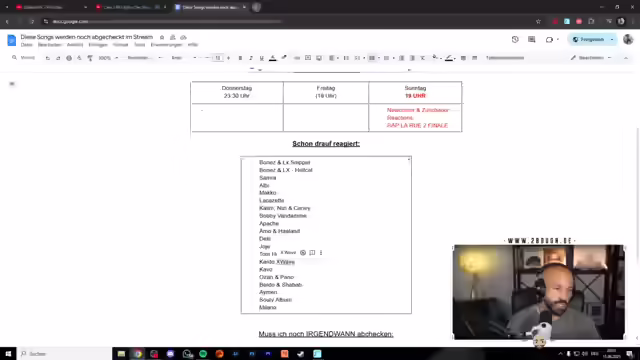
Task: Decrease paragraph indent
Action: coord(402,58)
